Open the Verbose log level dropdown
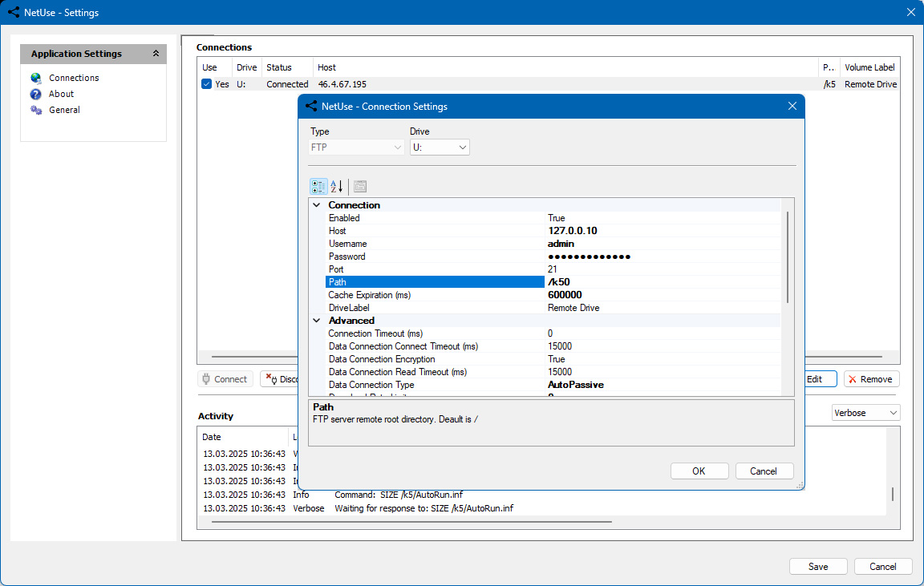The image size is (924, 586). 865,413
